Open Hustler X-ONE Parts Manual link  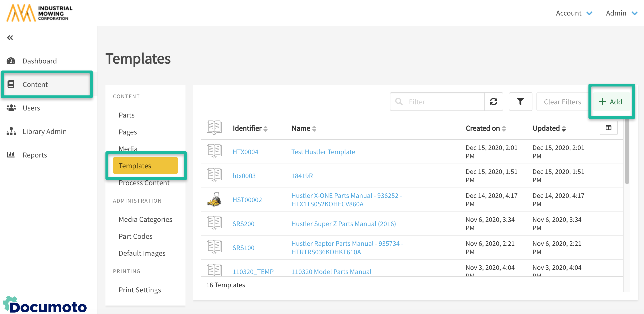pyautogui.click(x=346, y=200)
